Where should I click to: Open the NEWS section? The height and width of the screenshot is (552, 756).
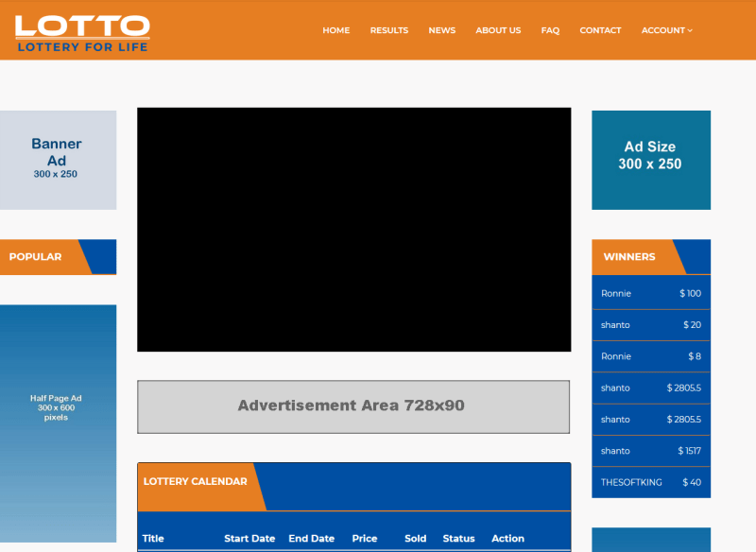(441, 30)
